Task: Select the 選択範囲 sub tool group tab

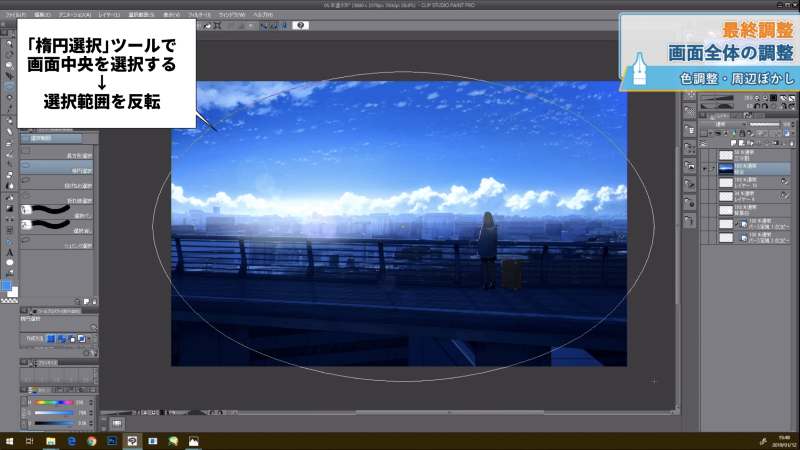Action: [x=51, y=138]
